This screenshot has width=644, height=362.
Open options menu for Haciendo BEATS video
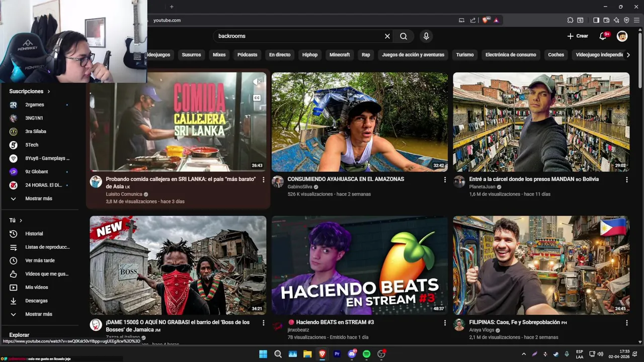pyautogui.click(x=445, y=323)
